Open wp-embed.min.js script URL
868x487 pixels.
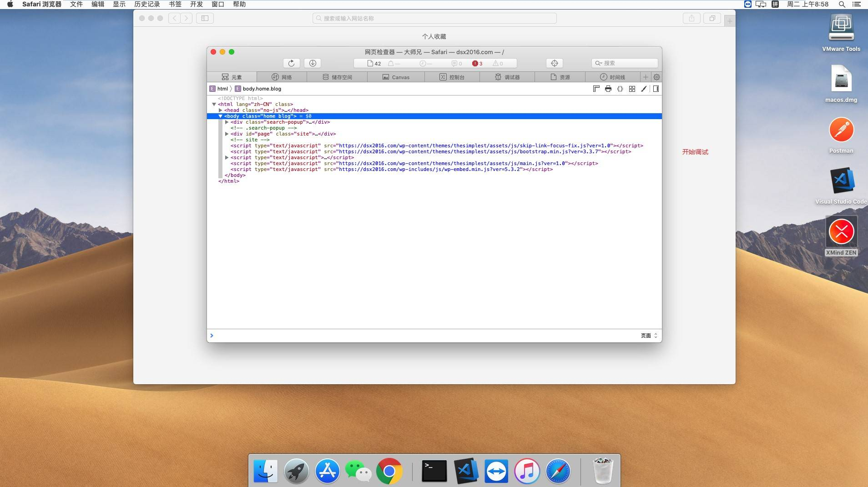pyautogui.click(x=429, y=169)
